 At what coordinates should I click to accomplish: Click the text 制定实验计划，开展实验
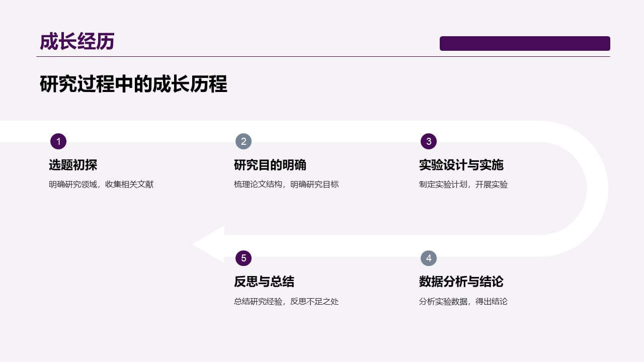(x=463, y=184)
